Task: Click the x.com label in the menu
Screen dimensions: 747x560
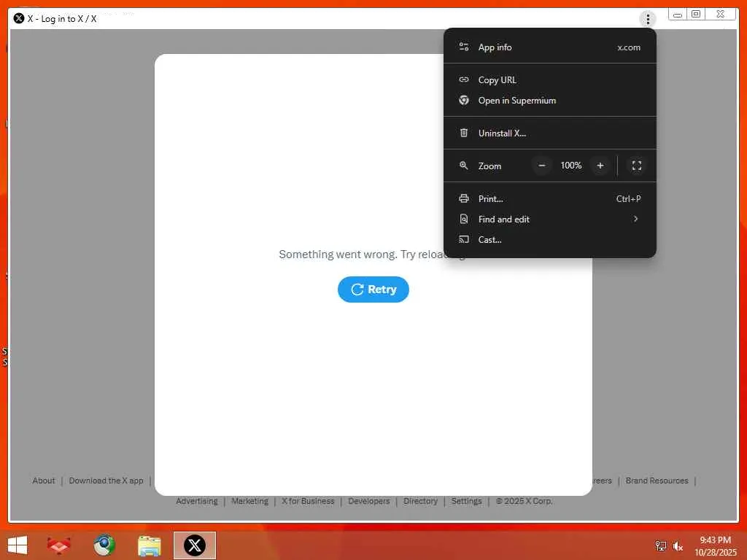Action: point(629,47)
